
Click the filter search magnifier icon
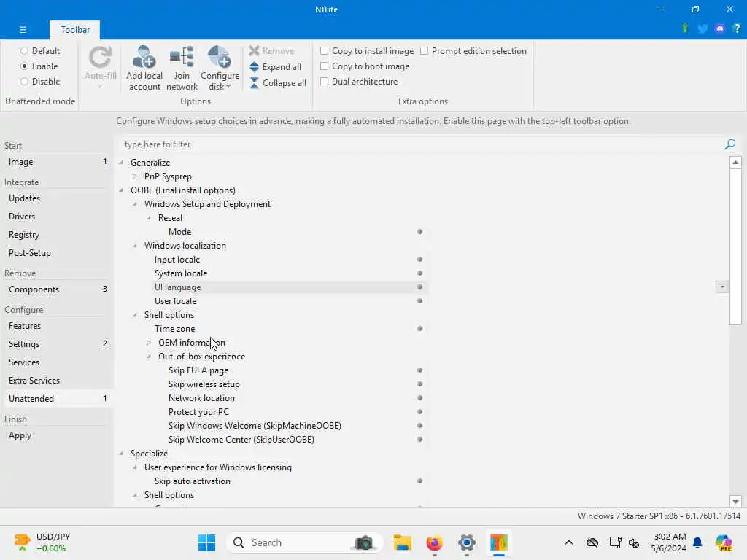click(729, 144)
